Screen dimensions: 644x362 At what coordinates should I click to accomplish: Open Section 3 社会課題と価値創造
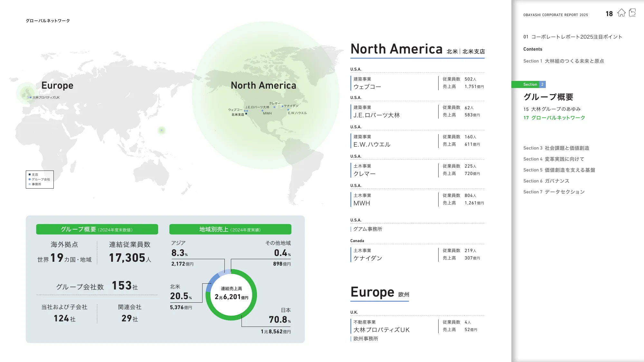(x=556, y=148)
